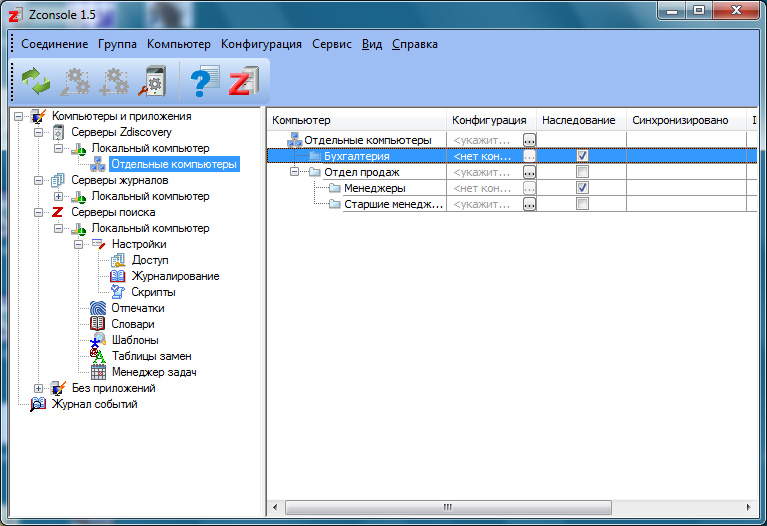This screenshot has height=526, width=767.
Task: Click browse button for Старшие менеджеры configuration
Action: (x=529, y=204)
